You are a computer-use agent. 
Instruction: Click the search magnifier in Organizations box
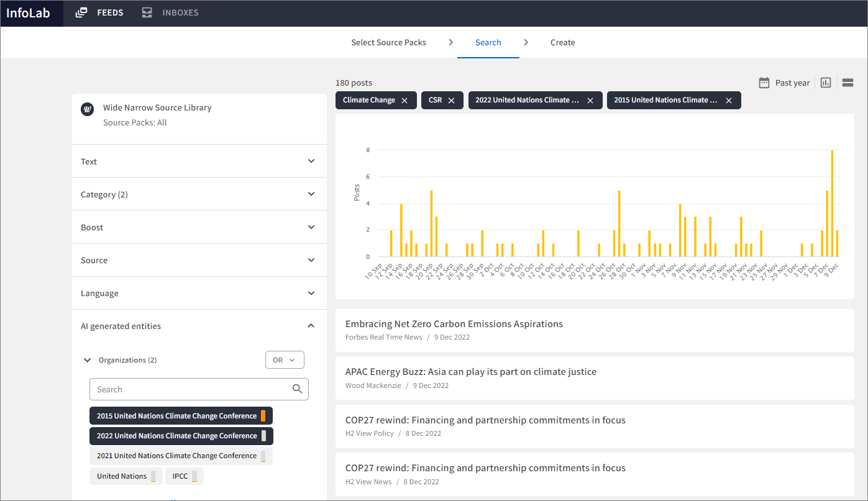pos(298,389)
